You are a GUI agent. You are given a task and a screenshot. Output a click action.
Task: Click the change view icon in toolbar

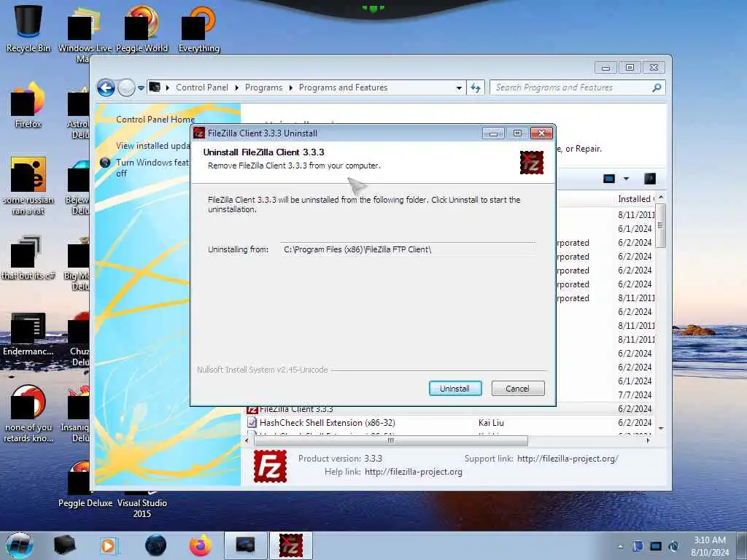[x=609, y=179]
